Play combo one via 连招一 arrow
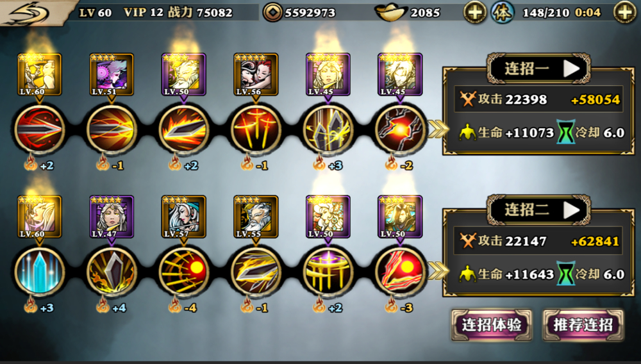 pyautogui.click(x=572, y=69)
